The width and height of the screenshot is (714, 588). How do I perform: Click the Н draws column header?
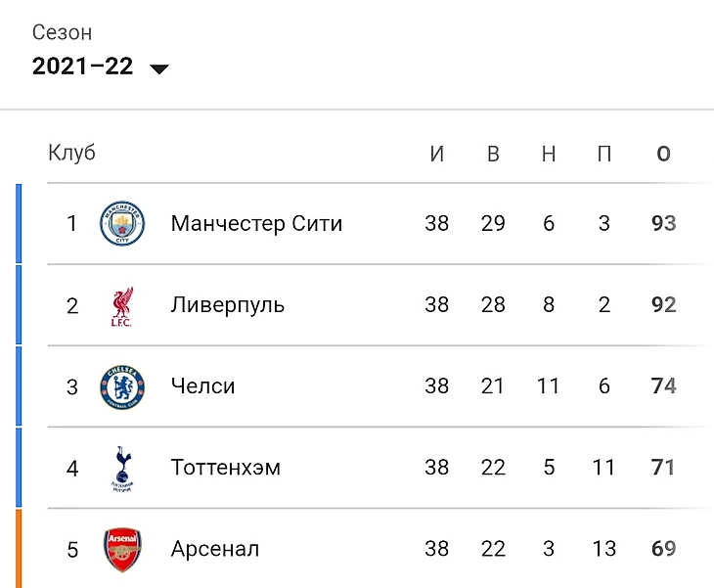pyautogui.click(x=549, y=154)
